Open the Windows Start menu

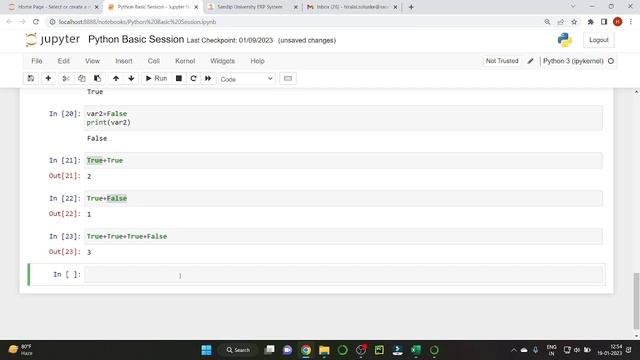tap(207, 350)
